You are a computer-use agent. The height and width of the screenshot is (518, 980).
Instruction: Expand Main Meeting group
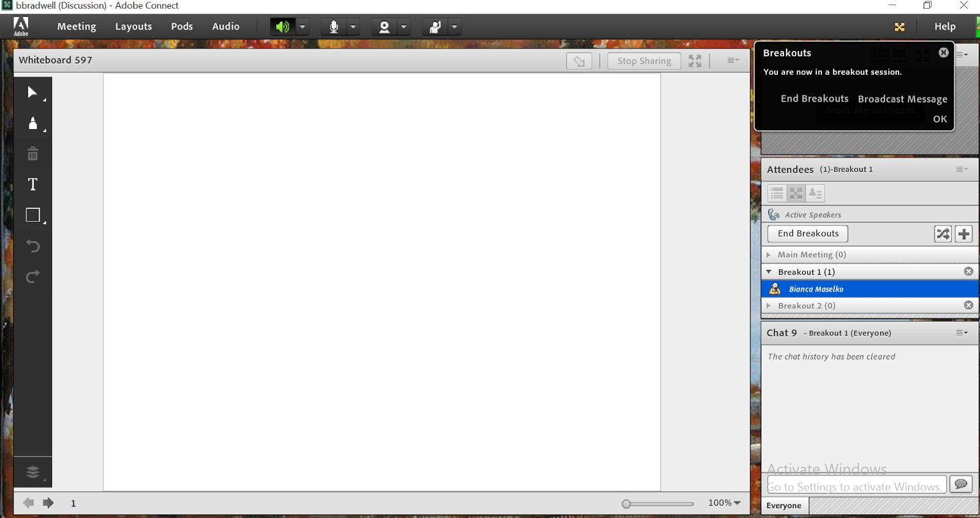(x=769, y=255)
